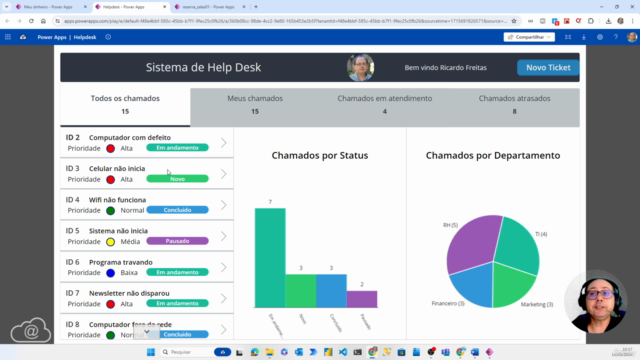This screenshot has height=360, width=640.
Task: Bookmark this page with the star icon
Action: [x=514, y=21]
